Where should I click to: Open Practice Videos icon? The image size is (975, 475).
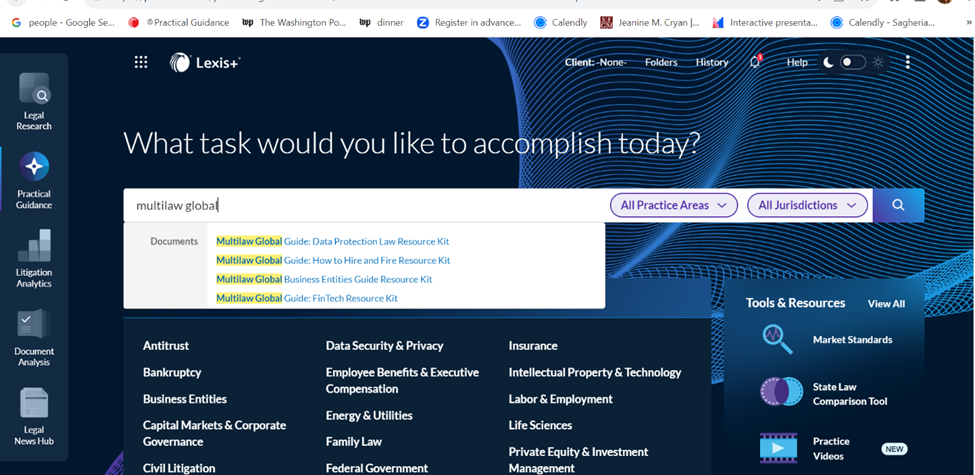tap(778, 448)
